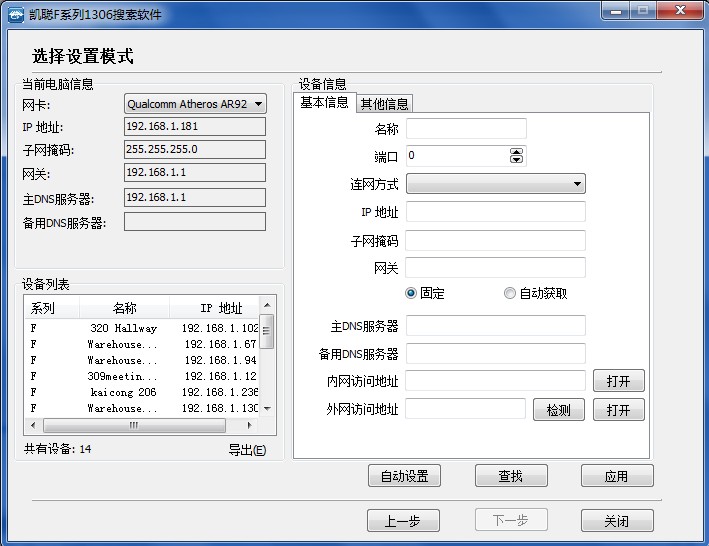Click the device 子网掩码 input field
The height and width of the screenshot is (546, 709).
tap(495, 240)
